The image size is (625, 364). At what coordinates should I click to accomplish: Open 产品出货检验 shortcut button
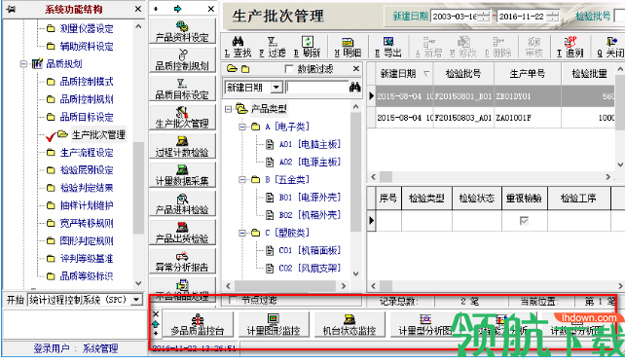coord(182,232)
